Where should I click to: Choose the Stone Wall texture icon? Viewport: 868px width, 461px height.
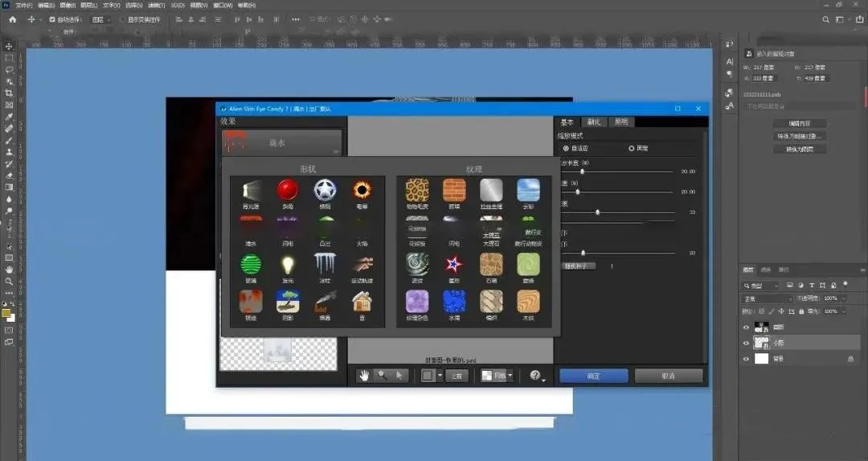491,265
